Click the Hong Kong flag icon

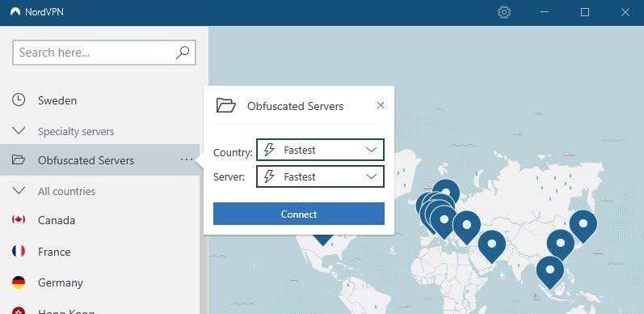pyautogui.click(x=19, y=310)
